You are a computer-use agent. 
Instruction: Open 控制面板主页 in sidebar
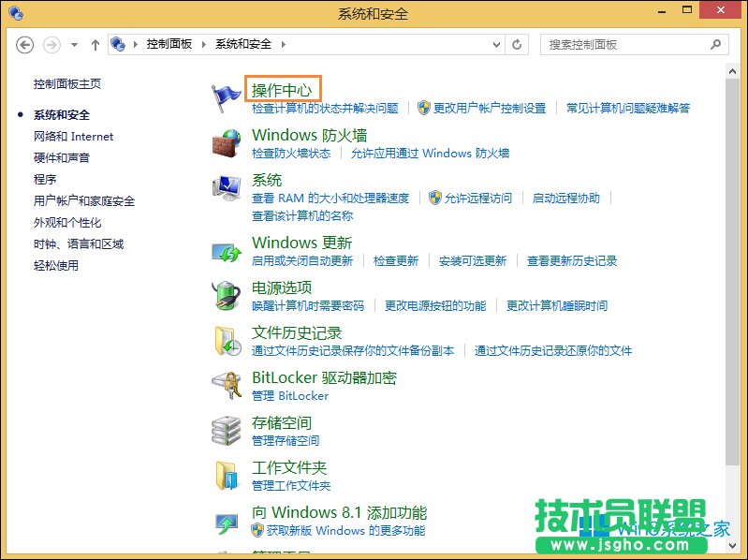[67, 84]
